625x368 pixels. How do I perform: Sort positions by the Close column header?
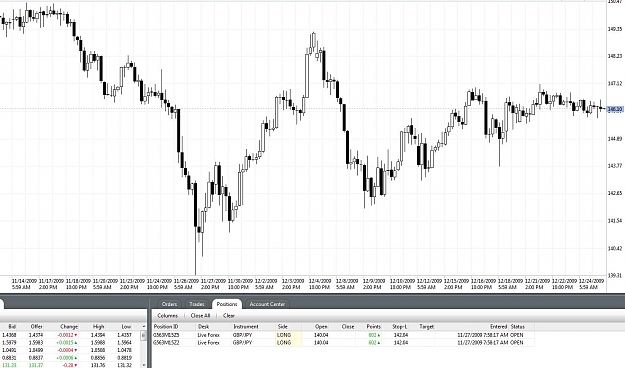(348, 327)
